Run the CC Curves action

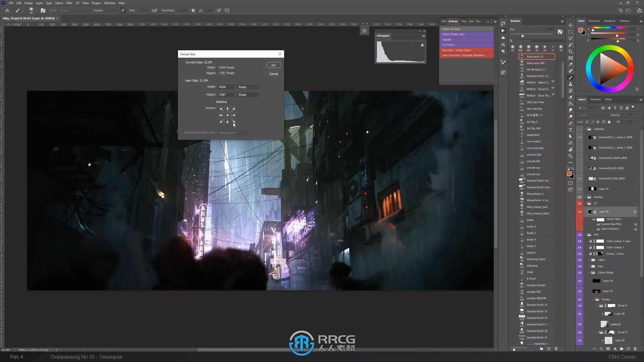467,45
